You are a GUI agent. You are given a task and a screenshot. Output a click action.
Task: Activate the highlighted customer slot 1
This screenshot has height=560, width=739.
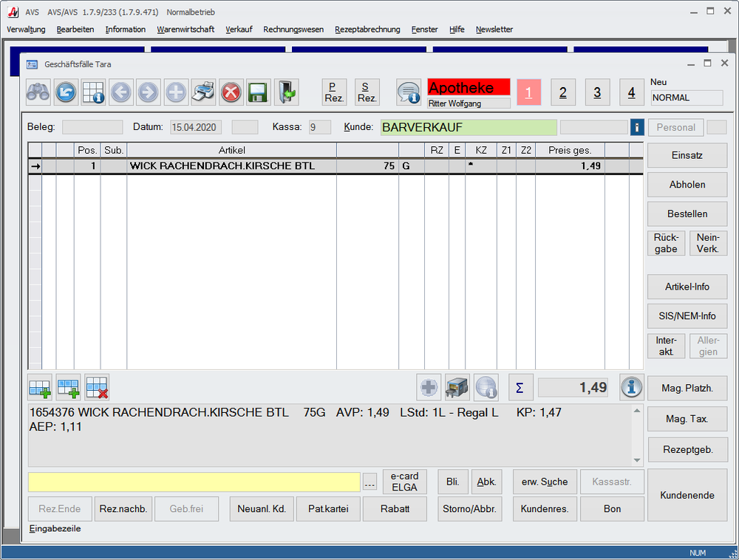click(528, 92)
